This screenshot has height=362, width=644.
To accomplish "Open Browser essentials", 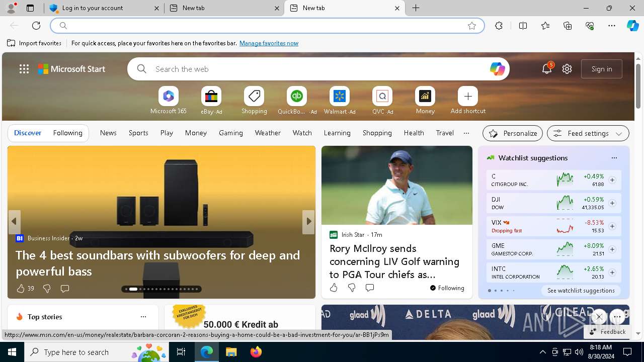I will [590, 26].
